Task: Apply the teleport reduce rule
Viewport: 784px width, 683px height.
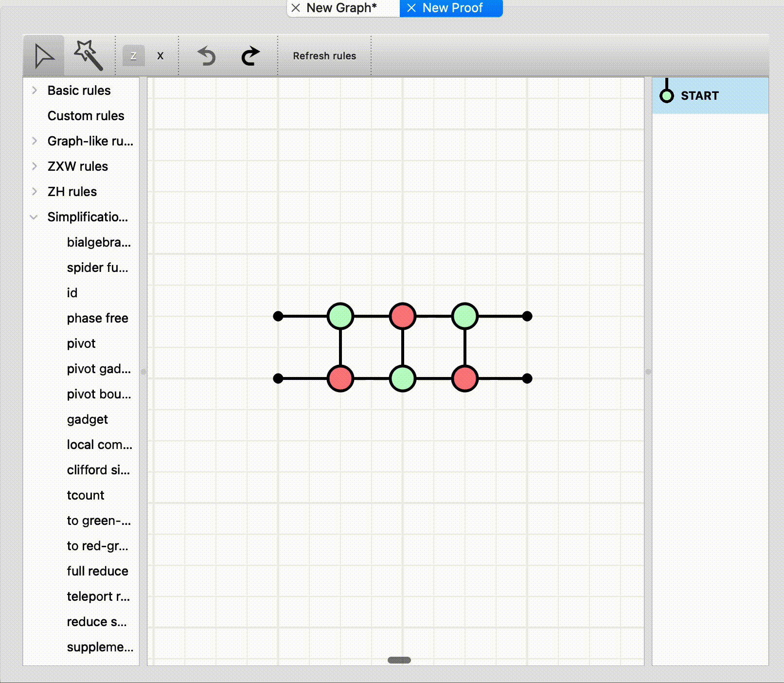Action: 99,596
